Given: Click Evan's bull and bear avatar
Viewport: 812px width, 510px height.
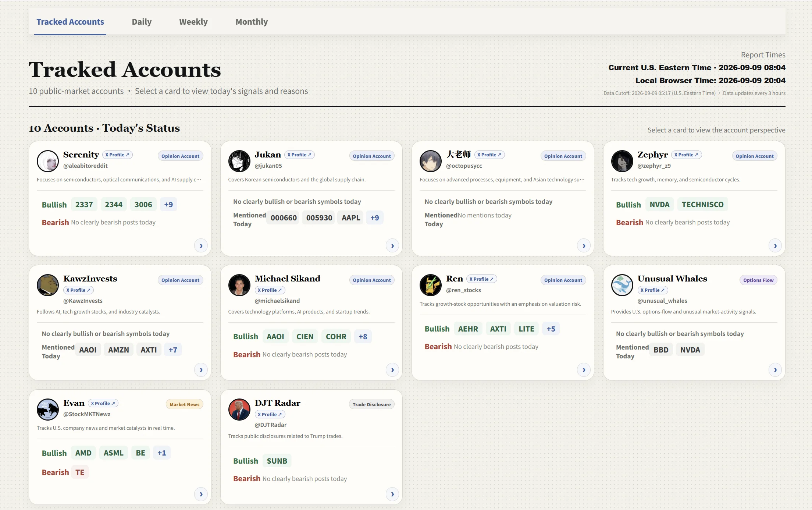Looking at the screenshot, I should click(48, 409).
